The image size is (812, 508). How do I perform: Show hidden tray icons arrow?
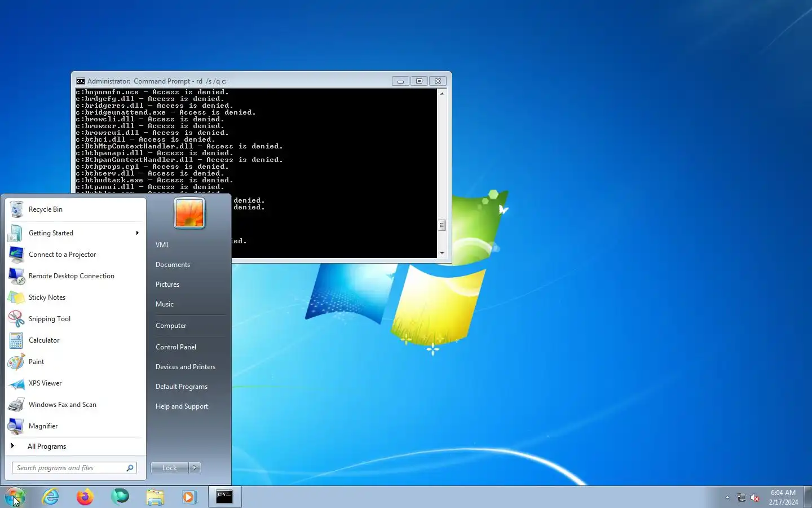tap(727, 498)
